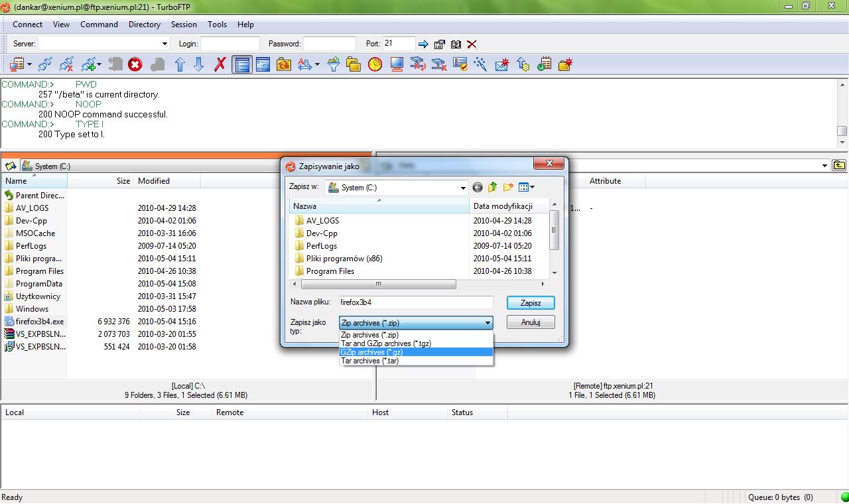Click the red clock scheduler icon
Screen dimensions: 849x504
[375, 64]
